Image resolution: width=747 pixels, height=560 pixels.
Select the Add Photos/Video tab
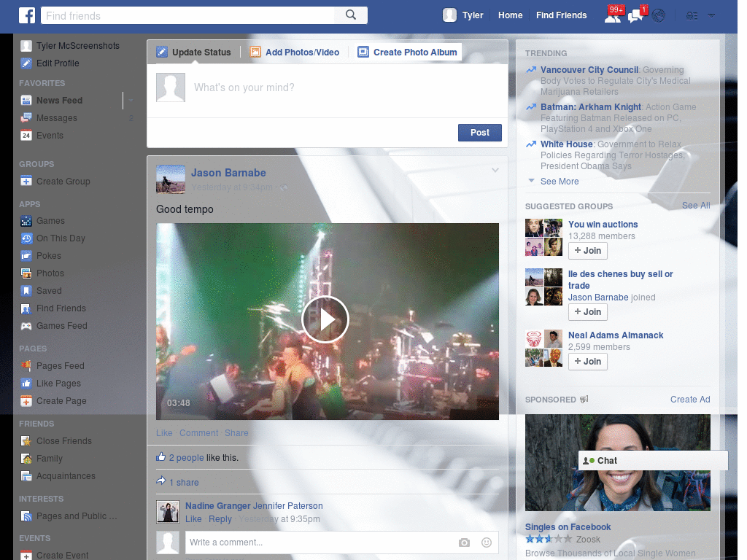[295, 52]
